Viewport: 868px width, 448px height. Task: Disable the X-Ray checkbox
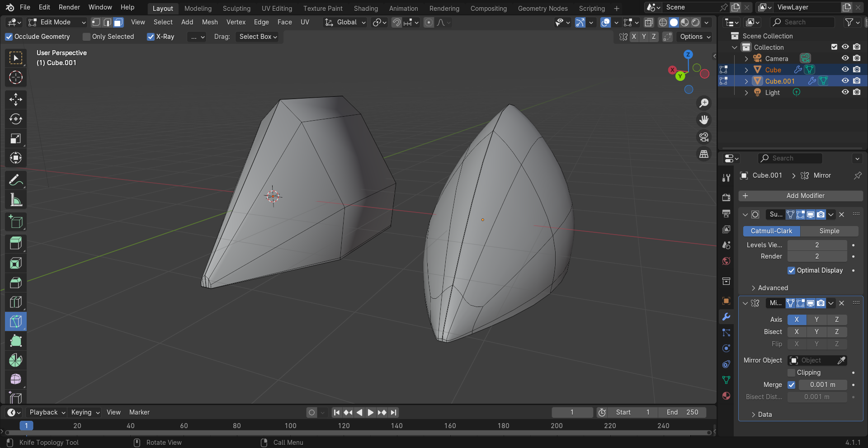(x=151, y=37)
